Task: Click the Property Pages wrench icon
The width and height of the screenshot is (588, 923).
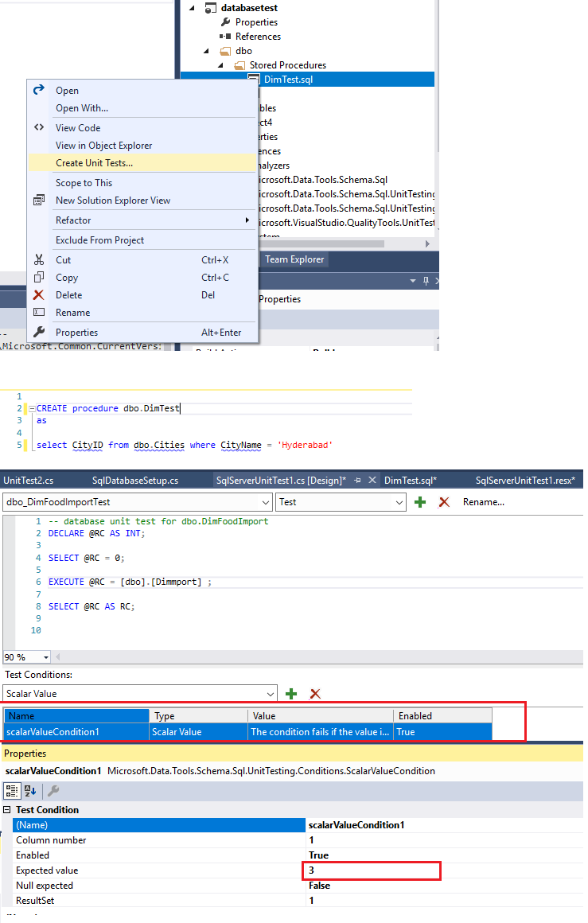Action: (53, 791)
